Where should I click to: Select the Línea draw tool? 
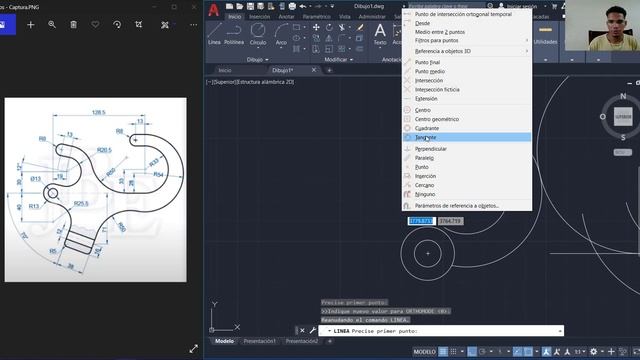pos(214,33)
